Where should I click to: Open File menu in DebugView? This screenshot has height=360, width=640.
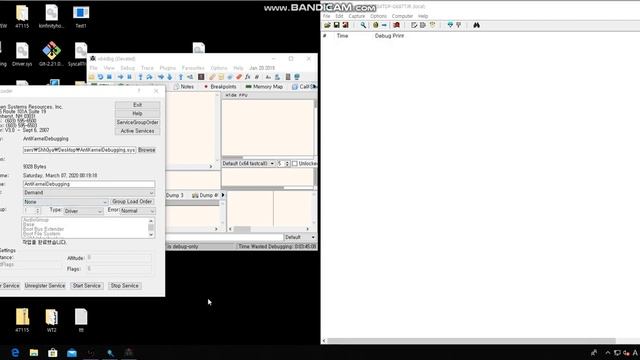click(327, 16)
